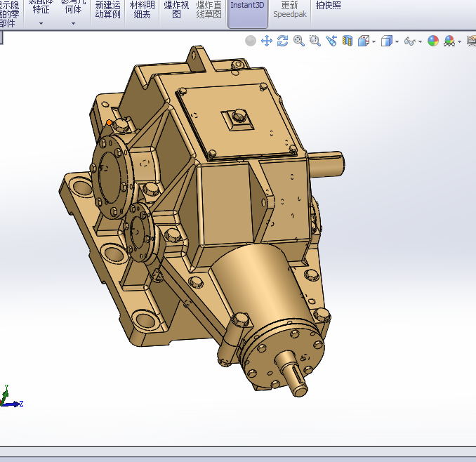Open the Display Style dropdown arrow
Image resolution: width=476 pixels, height=462 pixels.
pyautogui.click(x=397, y=41)
